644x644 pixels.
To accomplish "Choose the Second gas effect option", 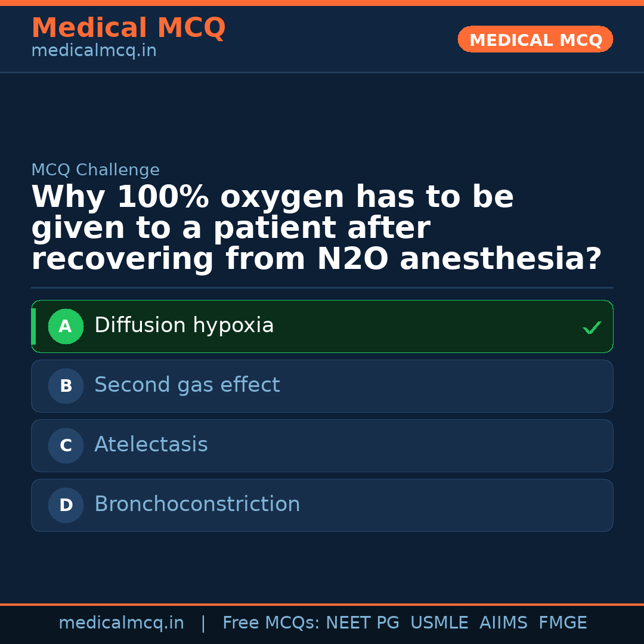I will tap(187, 385).
